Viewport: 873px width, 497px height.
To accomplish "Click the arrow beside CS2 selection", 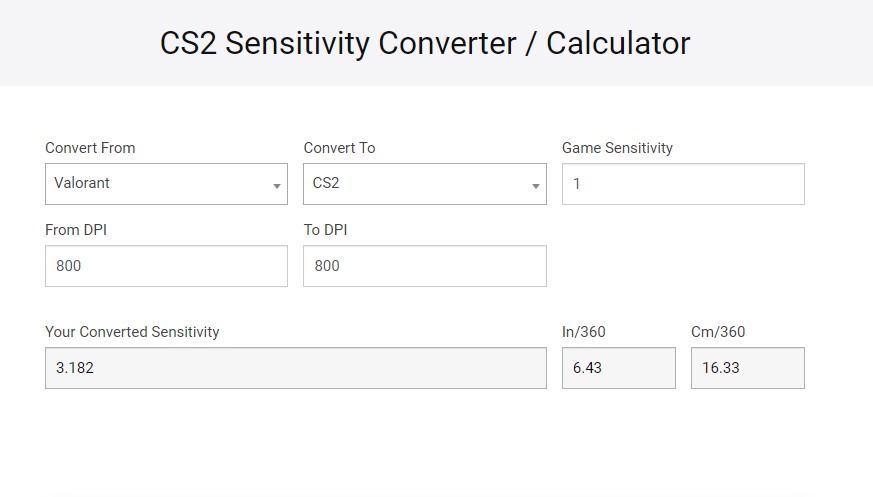I will click(535, 186).
